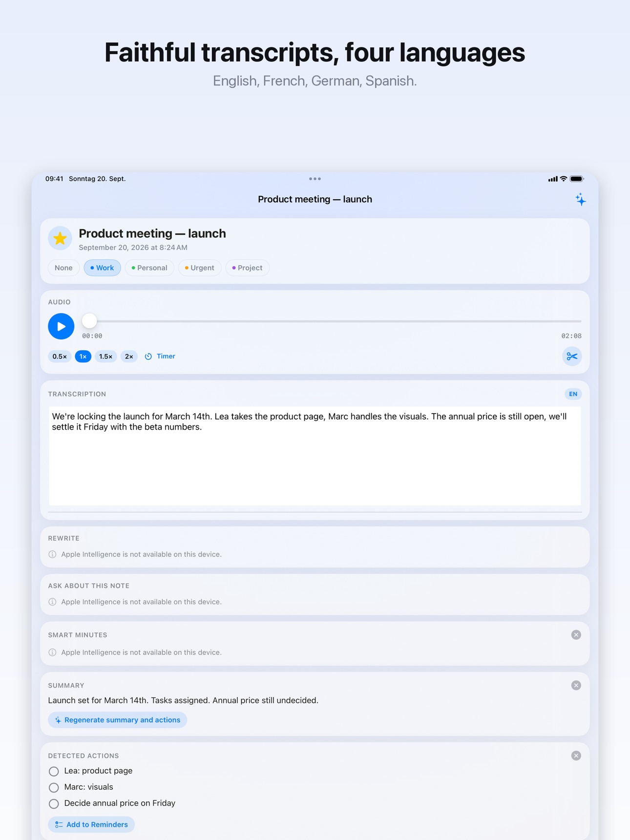This screenshot has width=630, height=840.
Task: Click the three-dot multitasking menu
Action: point(315,179)
